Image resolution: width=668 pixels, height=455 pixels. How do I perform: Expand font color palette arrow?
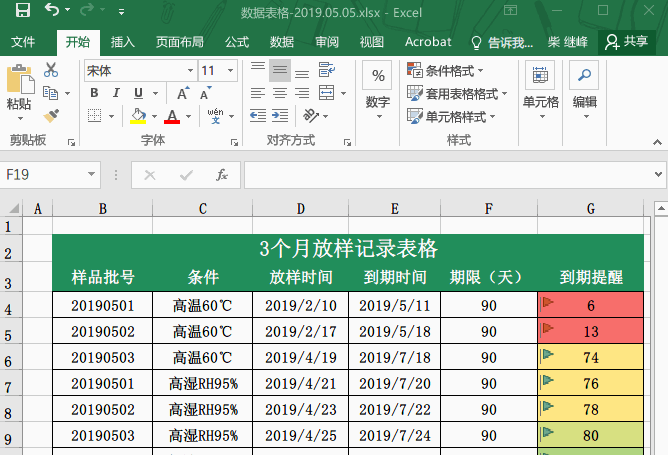point(188,116)
